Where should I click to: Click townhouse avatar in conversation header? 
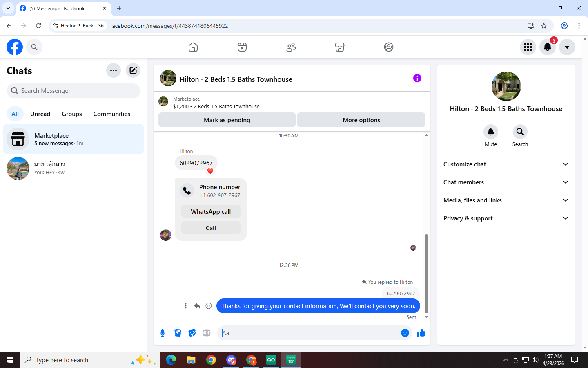(x=168, y=78)
